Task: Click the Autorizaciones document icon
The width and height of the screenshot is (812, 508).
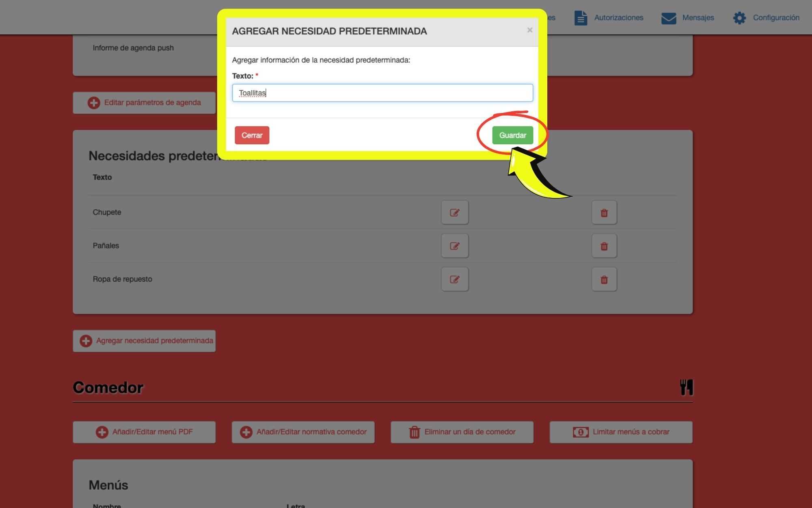Action: pos(581,18)
